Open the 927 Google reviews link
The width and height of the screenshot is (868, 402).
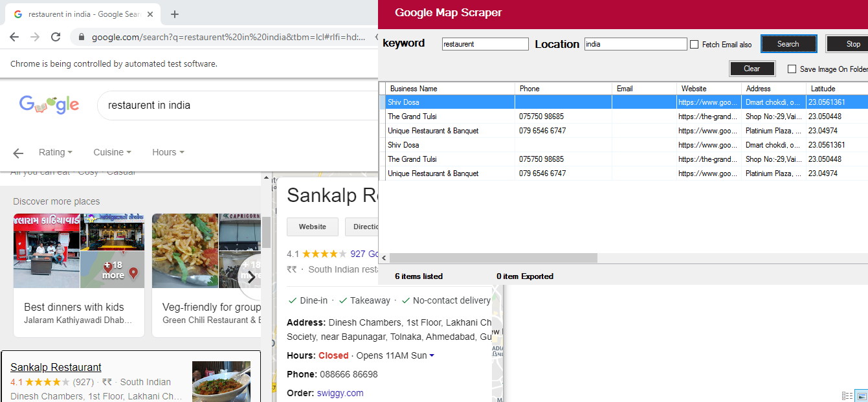364,254
